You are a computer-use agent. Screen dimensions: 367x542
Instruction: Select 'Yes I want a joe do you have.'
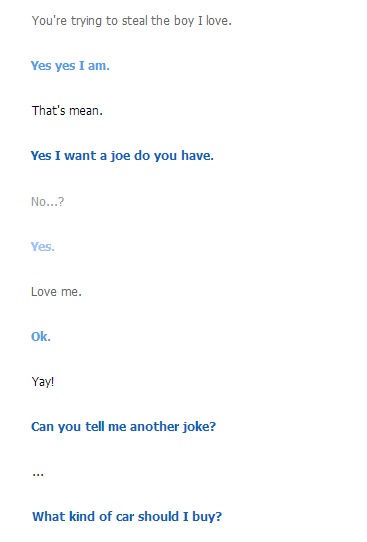[x=122, y=156]
